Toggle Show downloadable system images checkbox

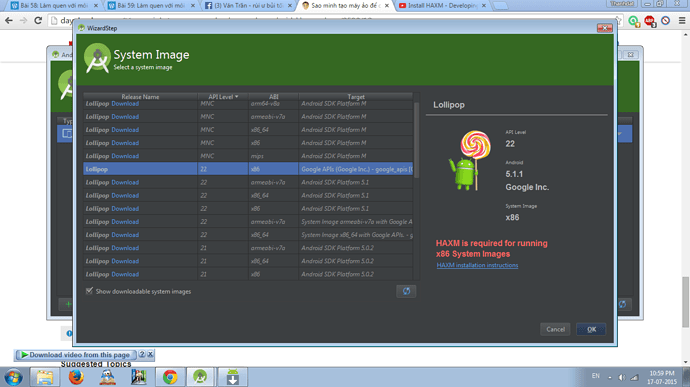point(89,291)
